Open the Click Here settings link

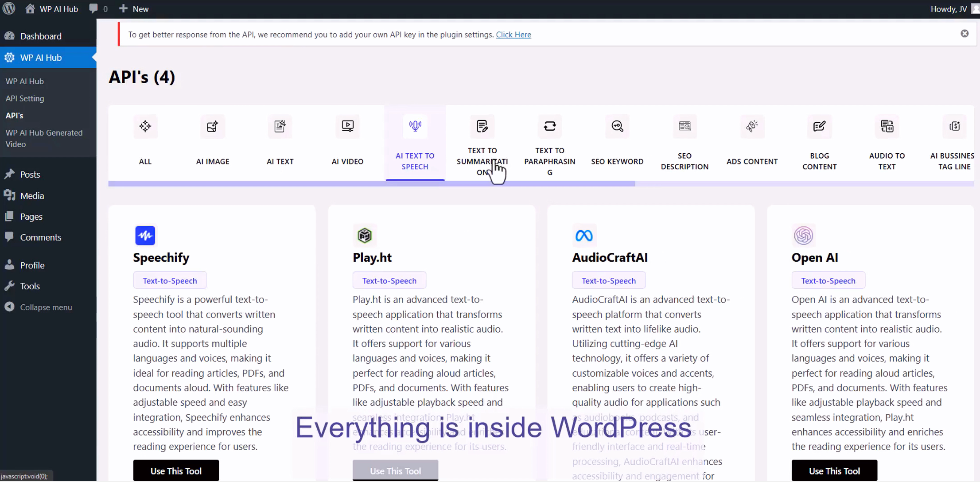point(513,35)
